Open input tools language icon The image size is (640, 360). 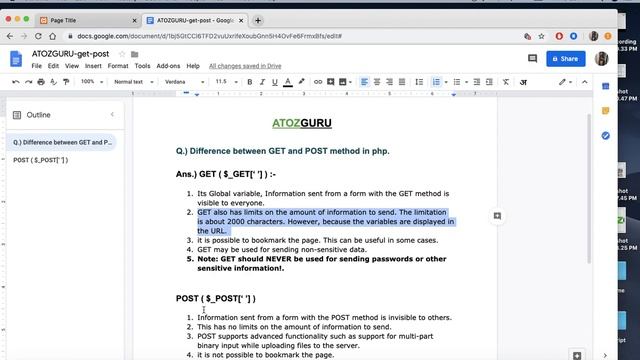523,82
